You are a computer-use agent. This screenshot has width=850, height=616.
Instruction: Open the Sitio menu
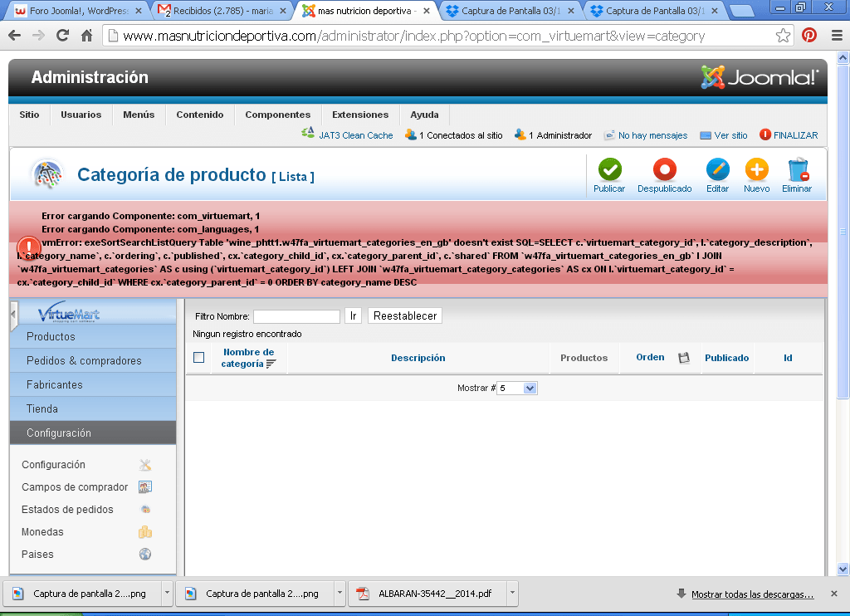[29, 115]
